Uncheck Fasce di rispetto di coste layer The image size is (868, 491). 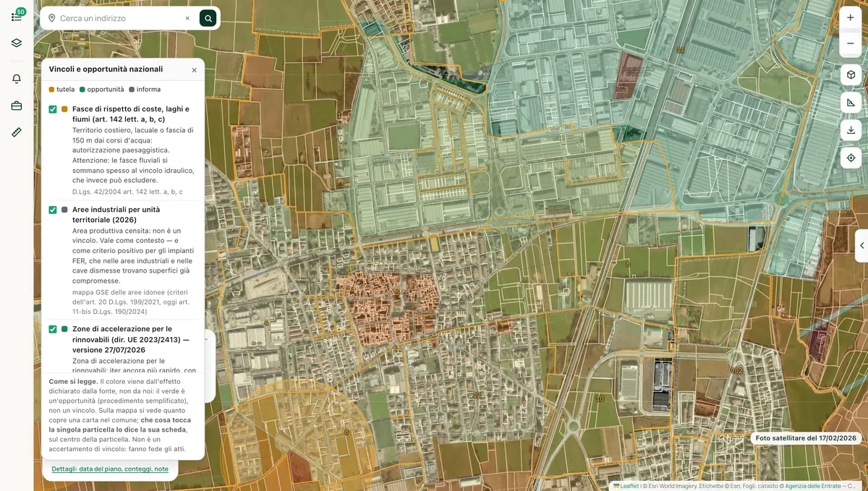[53, 109]
